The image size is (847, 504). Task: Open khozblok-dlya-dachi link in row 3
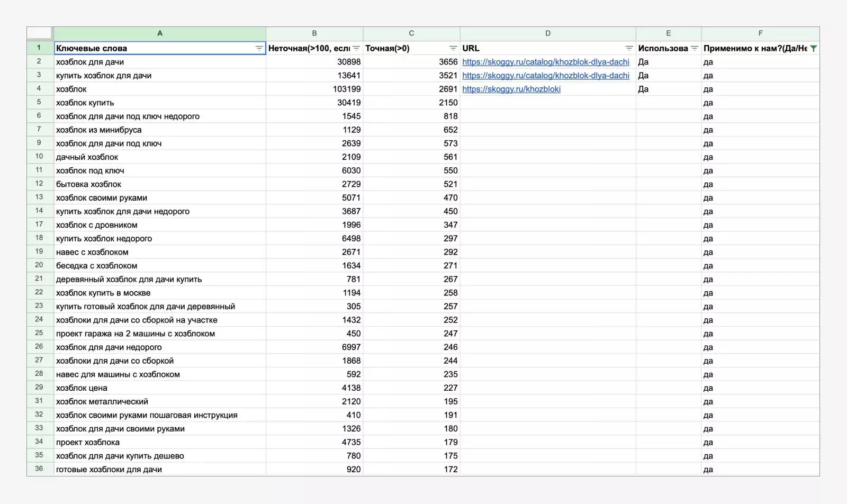click(545, 76)
